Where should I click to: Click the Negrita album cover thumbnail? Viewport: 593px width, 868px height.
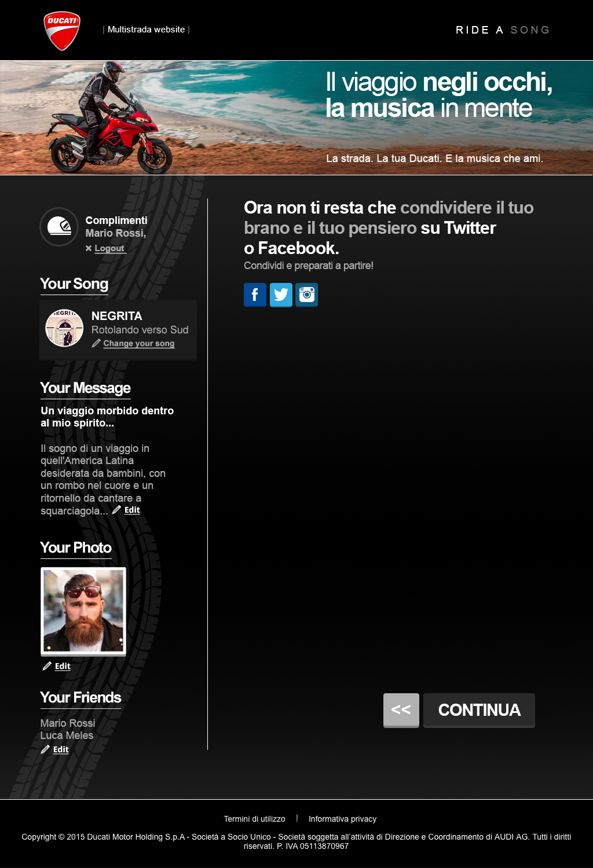coord(64,328)
